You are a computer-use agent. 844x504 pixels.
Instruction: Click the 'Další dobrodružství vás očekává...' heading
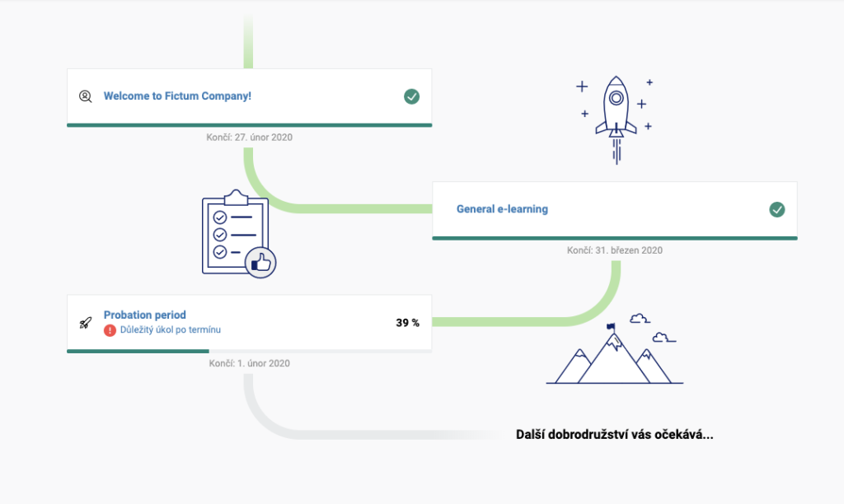(615, 435)
